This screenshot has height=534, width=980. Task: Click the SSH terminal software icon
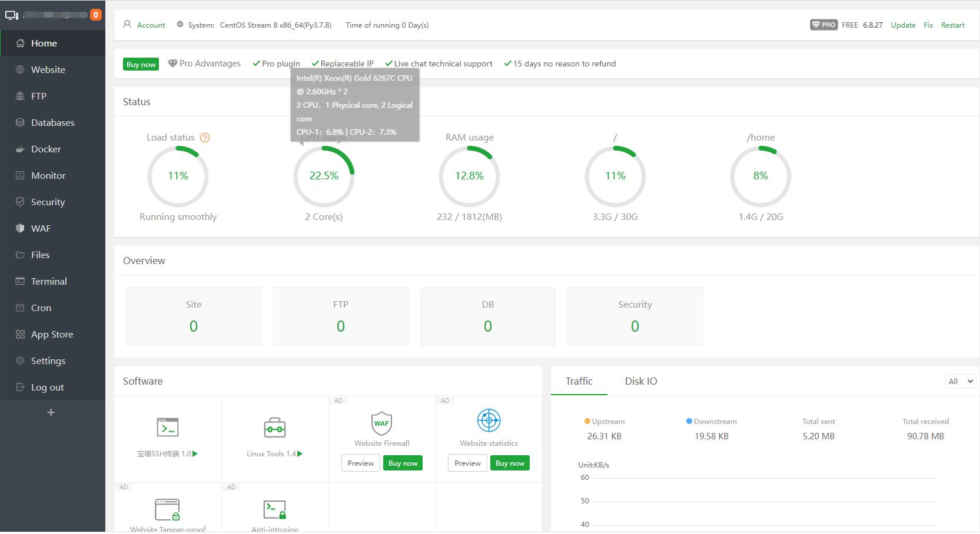[168, 428]
